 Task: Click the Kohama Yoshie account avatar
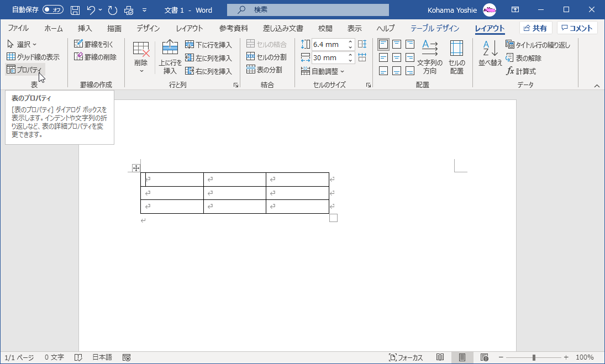490,10
